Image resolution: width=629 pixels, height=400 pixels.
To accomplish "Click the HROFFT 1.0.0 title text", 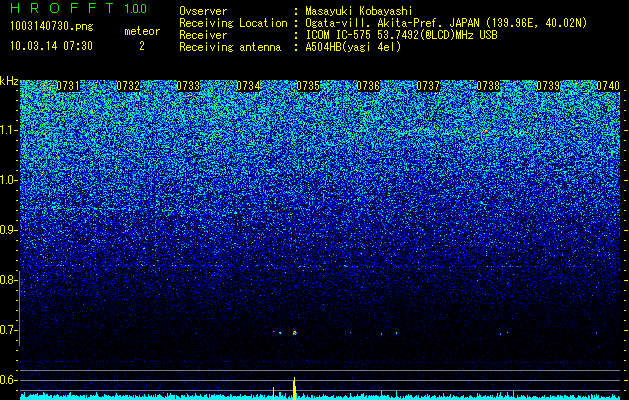I will click(78, 8).
